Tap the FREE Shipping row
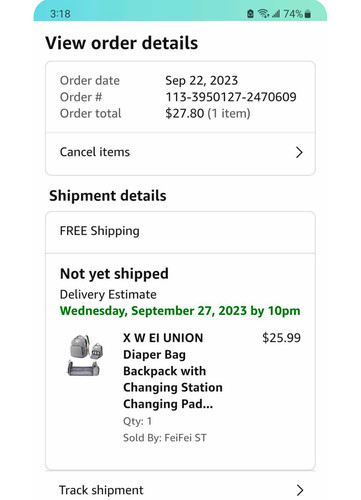 pos(180,232)
